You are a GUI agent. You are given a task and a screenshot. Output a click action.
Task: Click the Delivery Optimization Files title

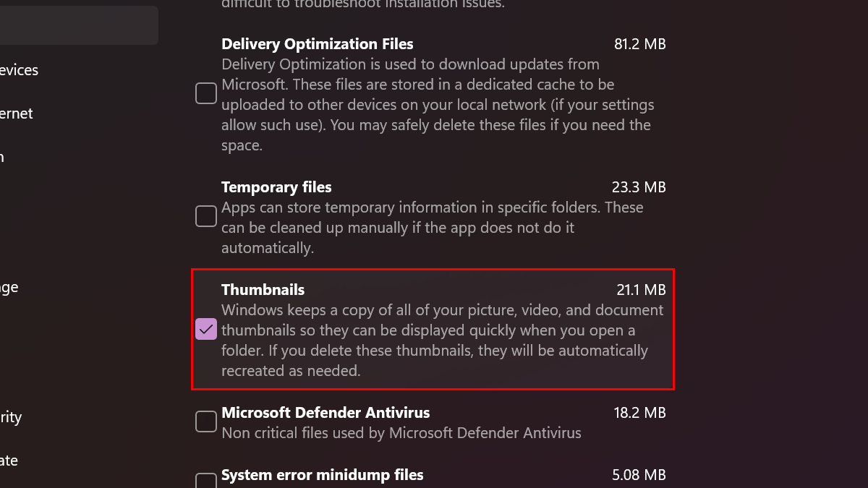pyautogui.click(x=317, y=44)
